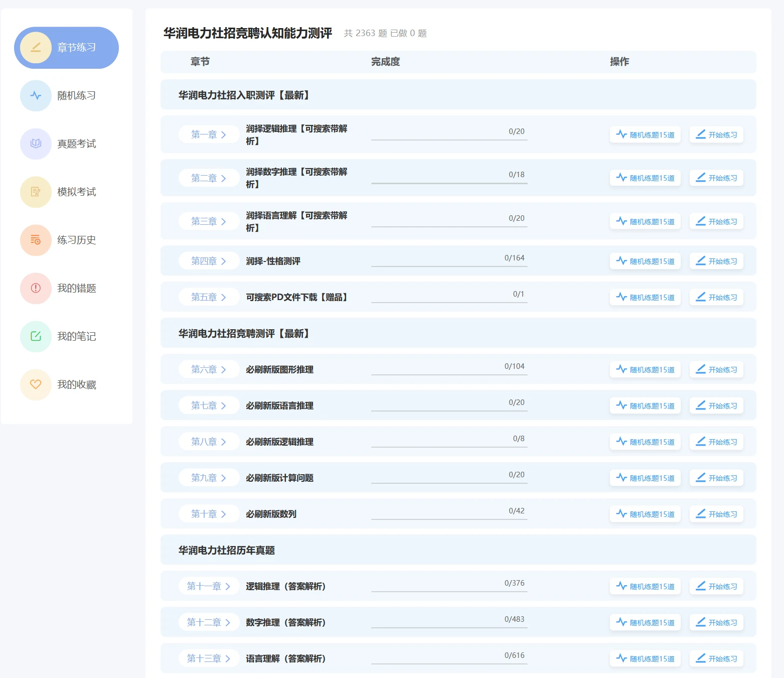Expand 第八章 chapter chevron
The height and width of the screenshot is (678, 784).
[223, 442]
